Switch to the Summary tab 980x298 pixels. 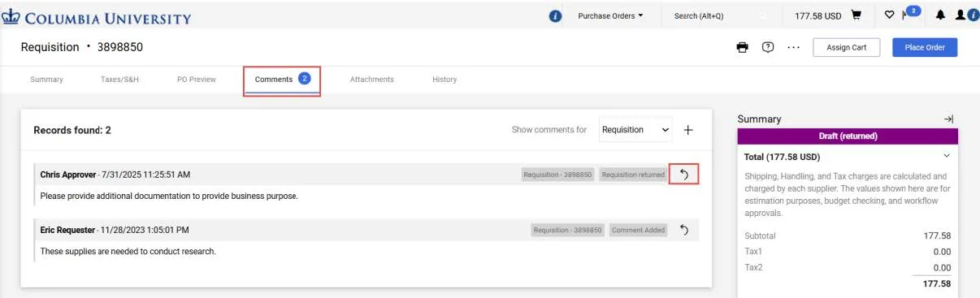click(x=46, y=80)
